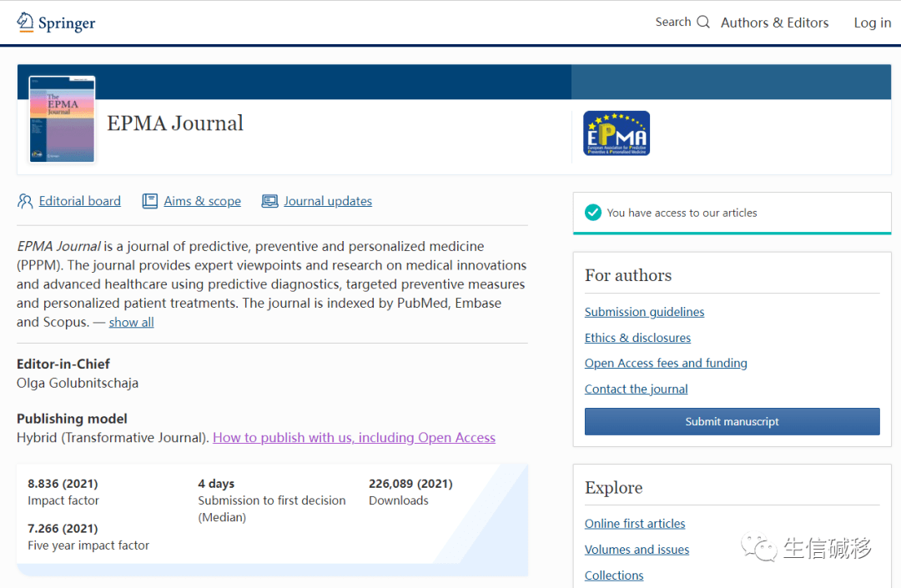Click Log in

click(872, 23)
